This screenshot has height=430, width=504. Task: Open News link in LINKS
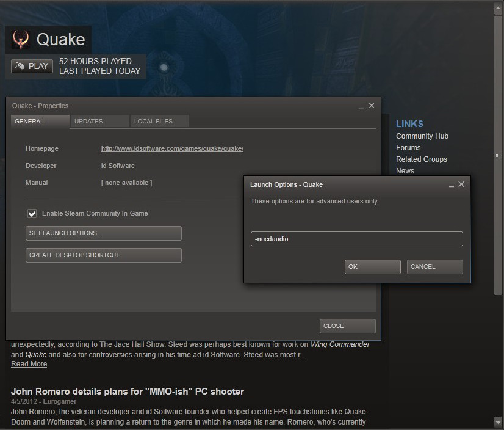[x=405, y=171]
